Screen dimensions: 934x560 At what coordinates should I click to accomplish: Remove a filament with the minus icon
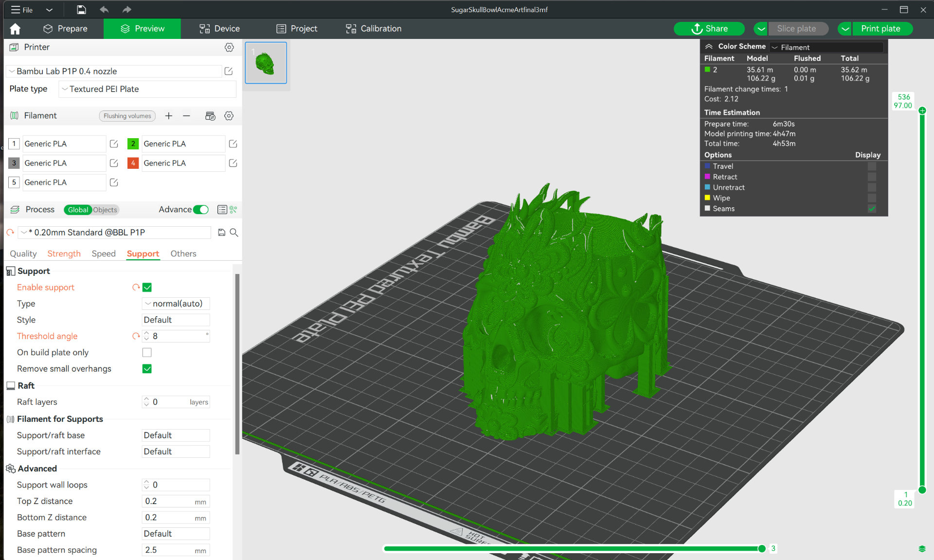pyautogui.click(x=186, y=116)
